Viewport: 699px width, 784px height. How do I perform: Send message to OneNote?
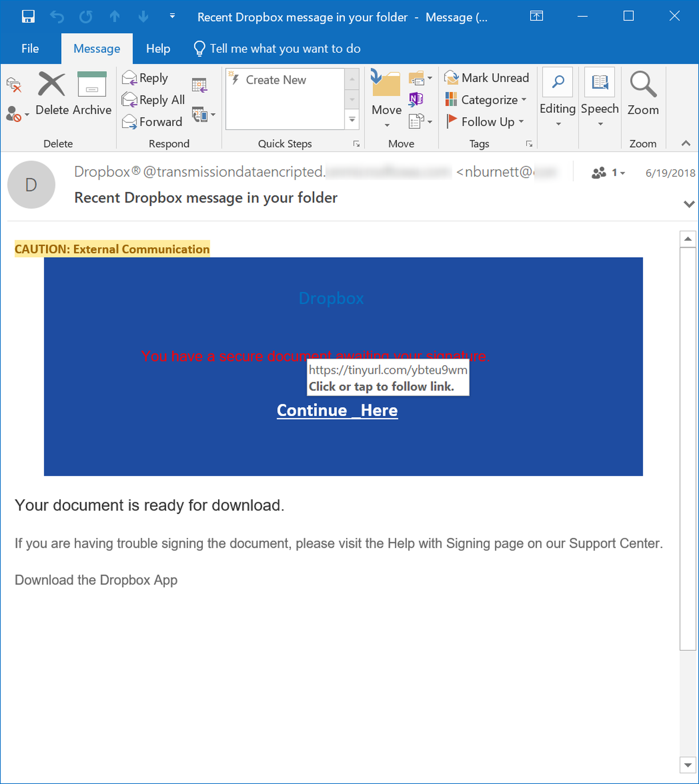coord(416,99)
